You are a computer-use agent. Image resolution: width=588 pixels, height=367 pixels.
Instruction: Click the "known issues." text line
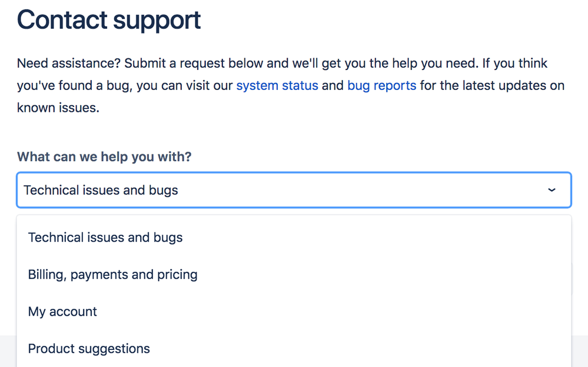(x=58, y=108)
